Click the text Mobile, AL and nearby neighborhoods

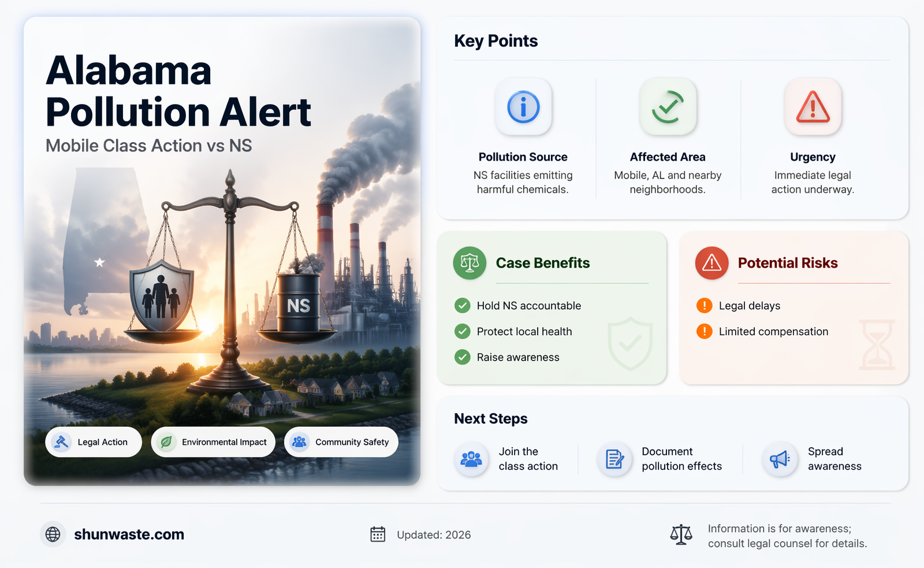point(668,182)
